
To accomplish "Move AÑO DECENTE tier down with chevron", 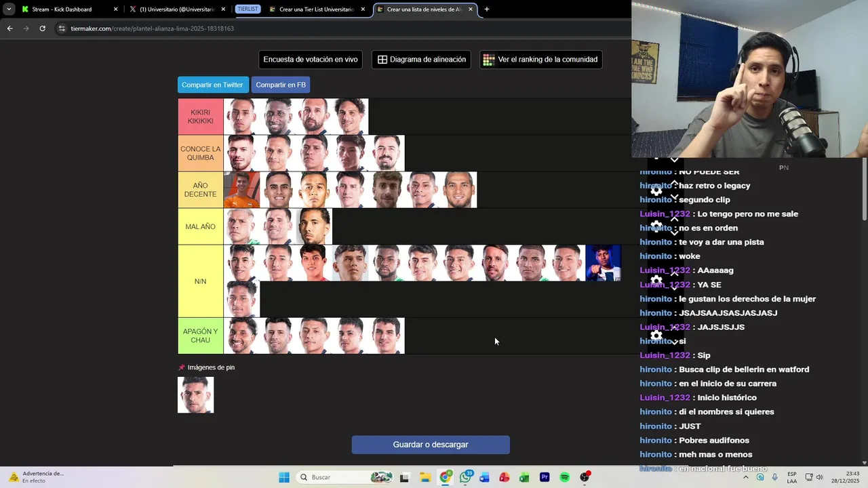I will [x=674, y=197].
